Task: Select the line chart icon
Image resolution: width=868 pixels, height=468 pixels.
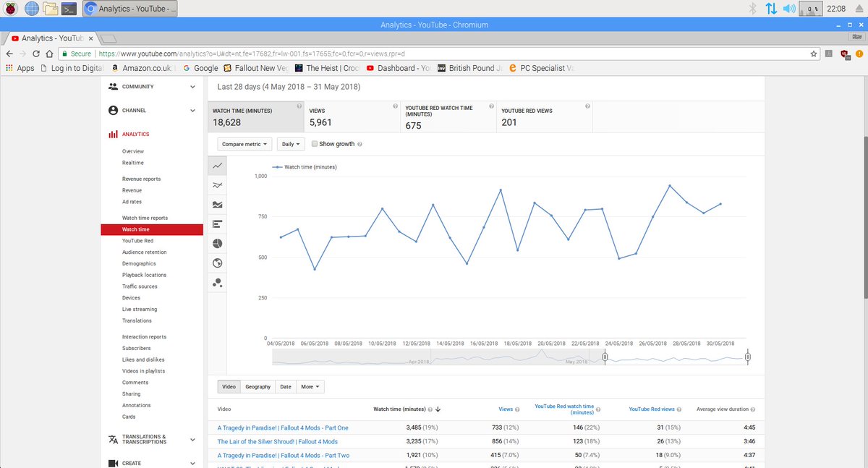Action: pyautogui.click(x=217, y=166)
